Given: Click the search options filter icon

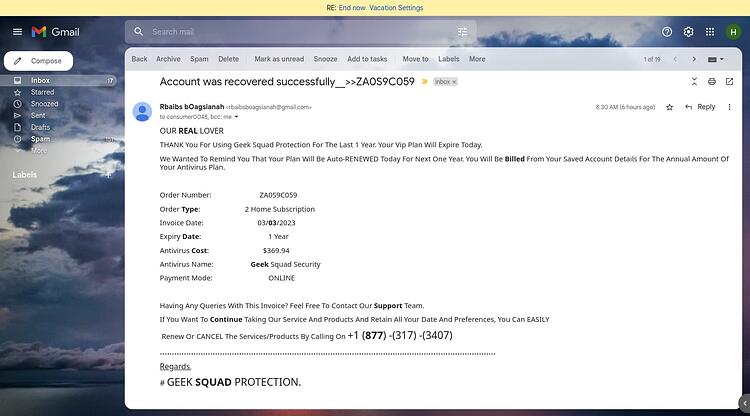Looking at the screenshot, I should pos(462,32).
